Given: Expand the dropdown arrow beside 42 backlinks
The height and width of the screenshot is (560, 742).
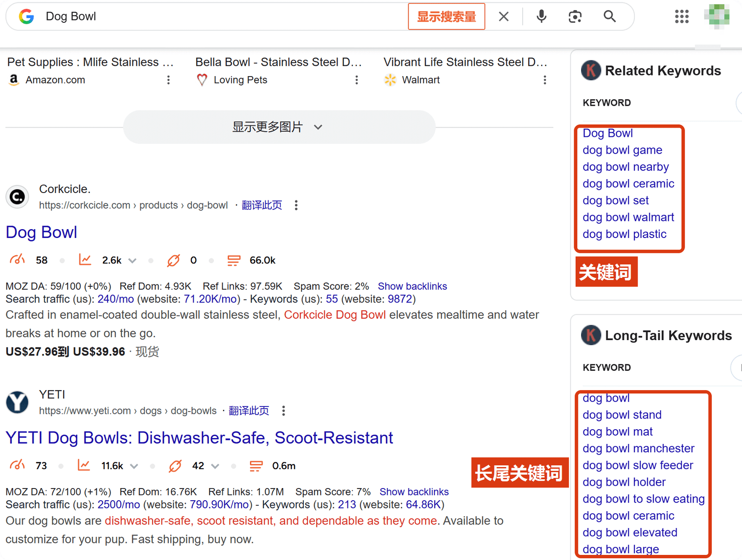Looking at the screenshot, I should tap(215, 466).
